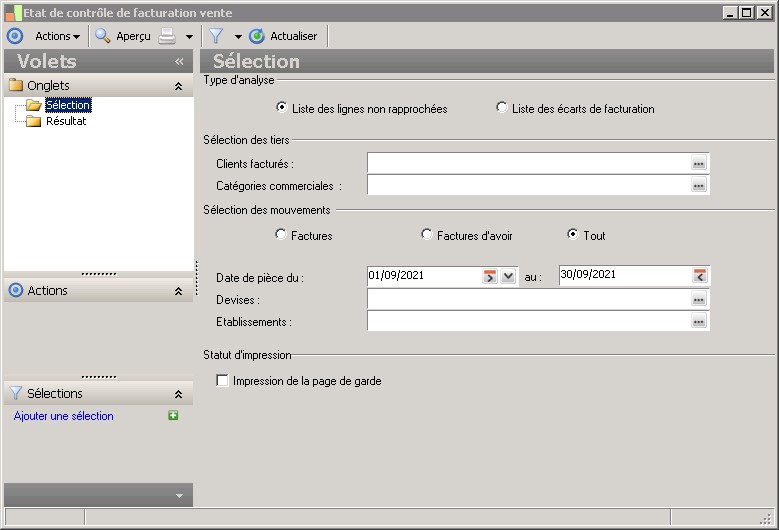779x530 pixels.
Task: Add a selection with green plus icon
Action: (x=173, y=416)
